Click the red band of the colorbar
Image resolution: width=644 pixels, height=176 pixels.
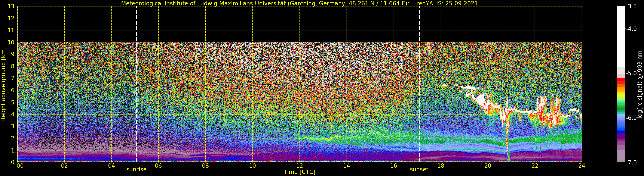tap(621, 81)
